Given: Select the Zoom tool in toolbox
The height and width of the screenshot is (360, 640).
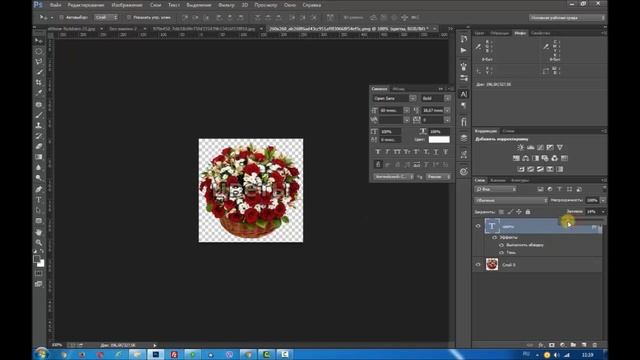Looking at the screenshot, I should pos(39,242).
